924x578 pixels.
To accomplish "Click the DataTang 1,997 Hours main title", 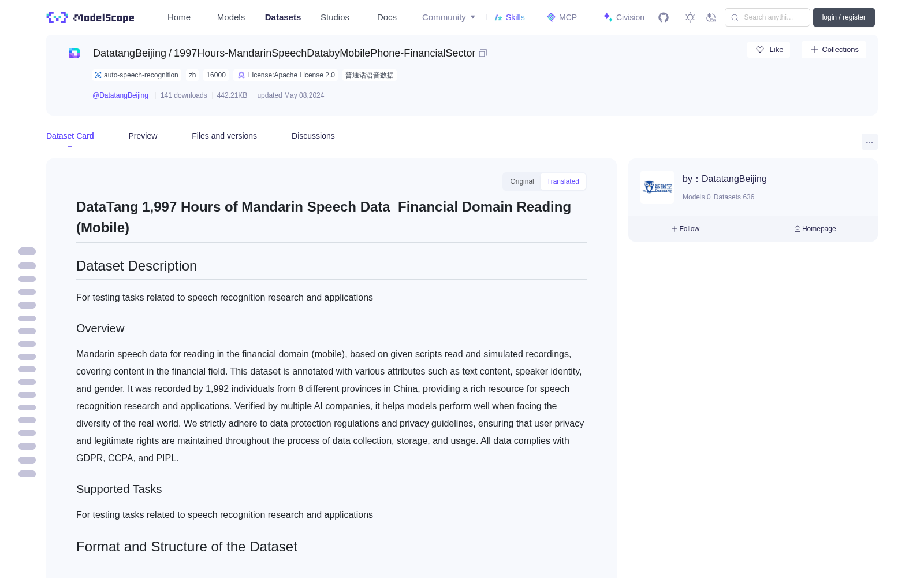I will (323, 217).
